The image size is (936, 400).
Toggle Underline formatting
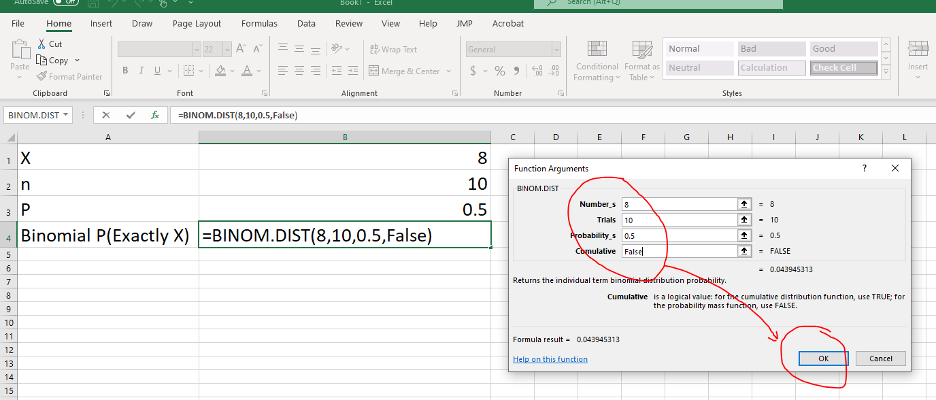[x=158, y=71]
